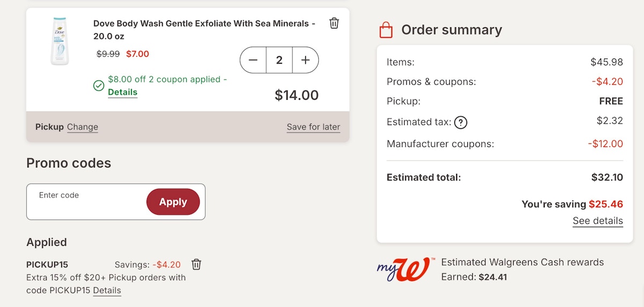Save the item for later
The width and height of the screenshot is (644, 307).
pyautogui.click(x=313, y=127)
